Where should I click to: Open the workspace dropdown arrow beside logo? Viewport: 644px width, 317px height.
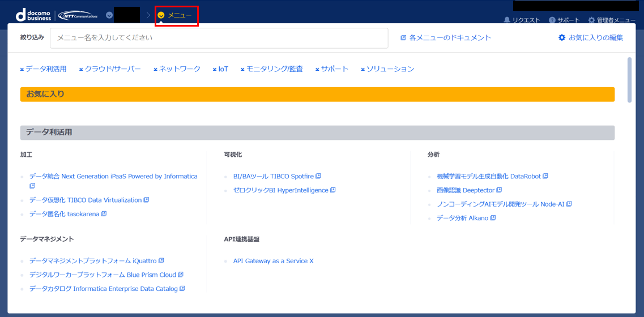pyautogui.click(x=109, y=15)
